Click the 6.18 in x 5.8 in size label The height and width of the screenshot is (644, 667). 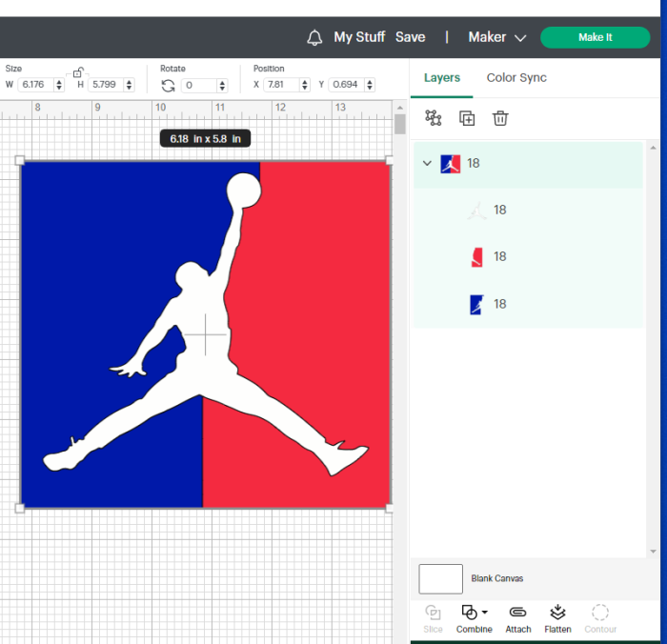coord(205,139)
